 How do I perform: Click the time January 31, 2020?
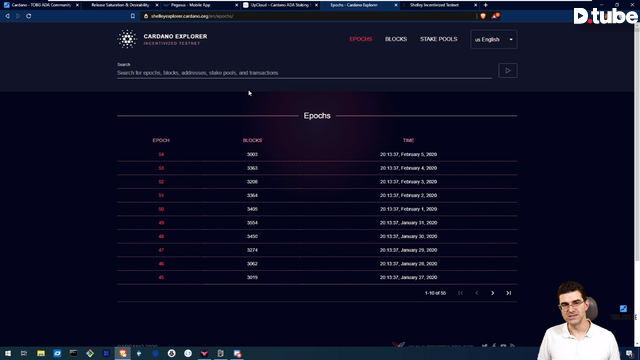pos(409,223)
